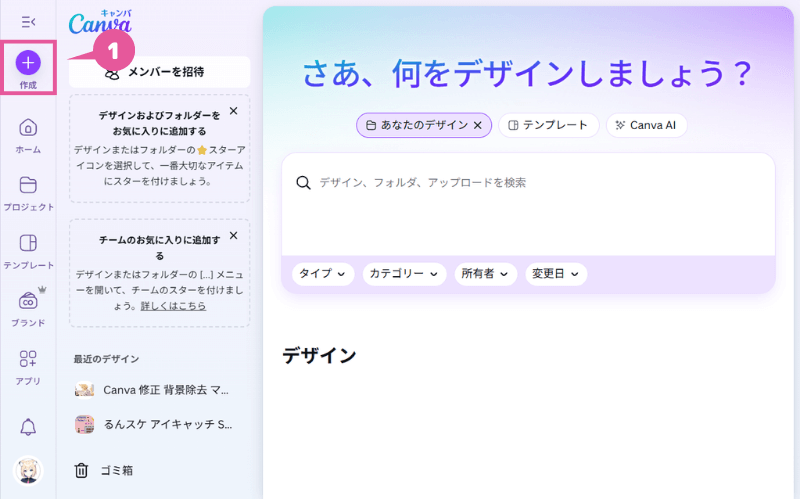Screen dimensions: 800x500
Task: Open the プロジェクト folder icon
Action: [x=28, y=185]
